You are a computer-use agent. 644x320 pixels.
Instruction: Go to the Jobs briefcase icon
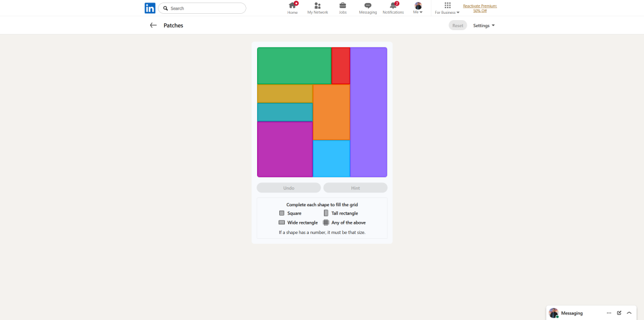point(343,5)
